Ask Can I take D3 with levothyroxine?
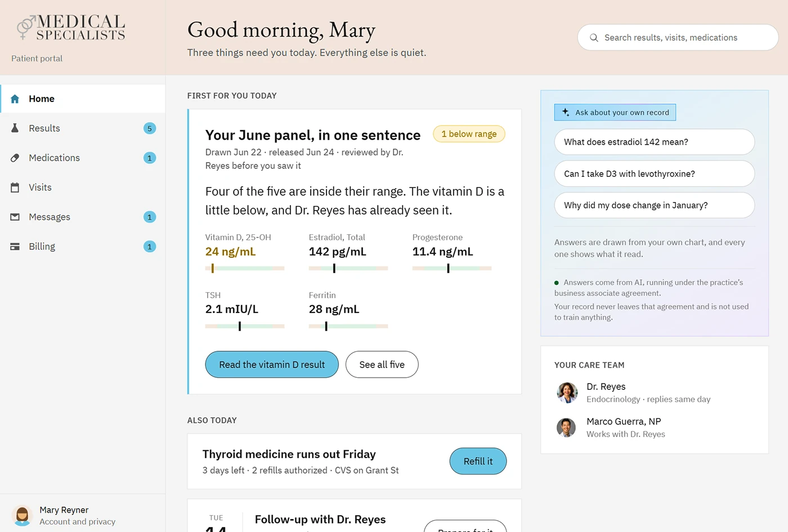Image resolution: width=788 pixels, height=532 pixels. click(655, 174)
